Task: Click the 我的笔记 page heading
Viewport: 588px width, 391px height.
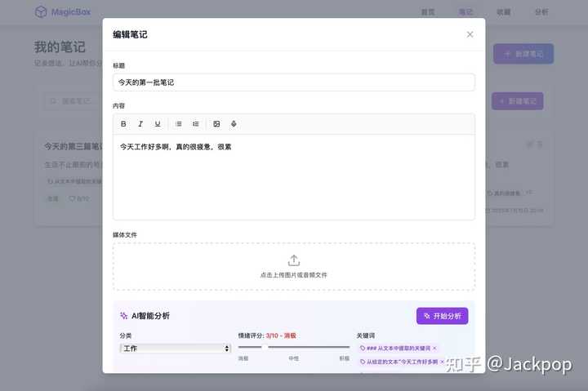Action: tap(60, 47)
